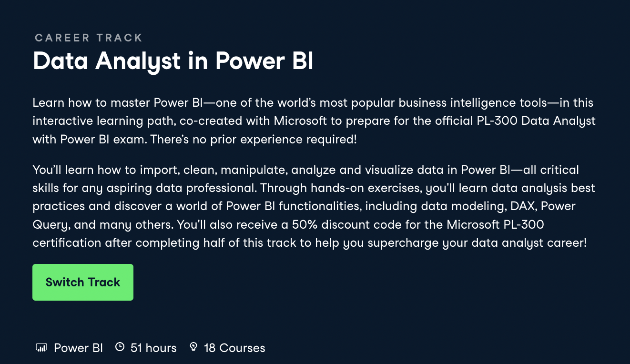Click the lightbulb icon beside 18 Courses

[x=193, y=347]
